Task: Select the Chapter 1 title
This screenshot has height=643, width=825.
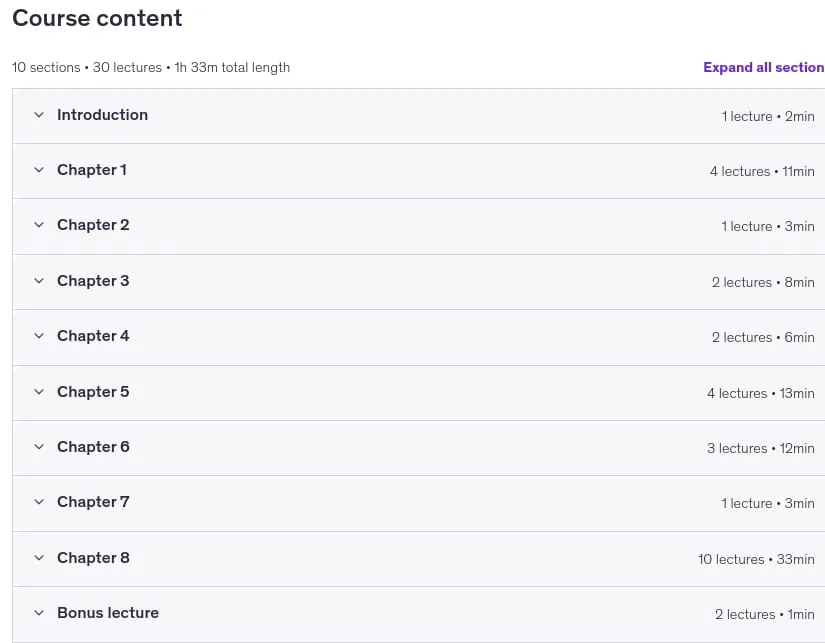Action: 92,170
